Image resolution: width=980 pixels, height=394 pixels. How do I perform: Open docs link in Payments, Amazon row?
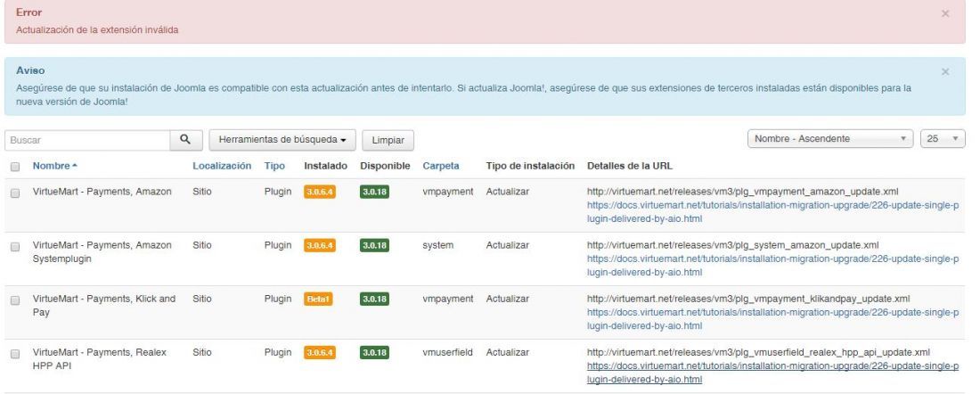tap(772, 212)
